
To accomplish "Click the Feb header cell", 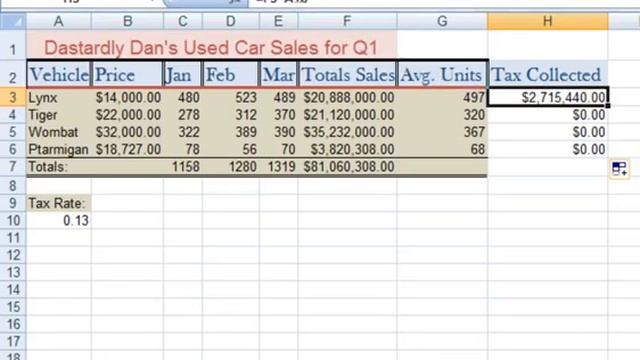I will 231,74.
